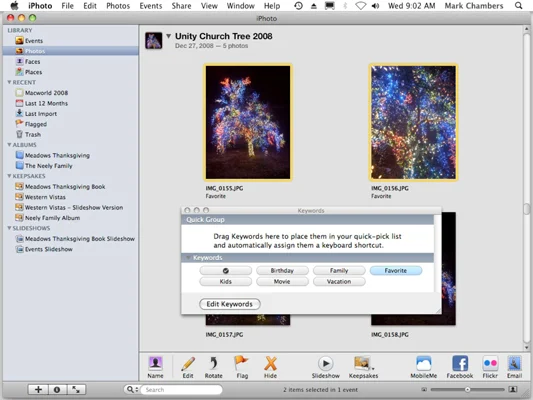Click the large thumbnail size icon
Viewport: 533px width, 400px height.
click(513, 389)
